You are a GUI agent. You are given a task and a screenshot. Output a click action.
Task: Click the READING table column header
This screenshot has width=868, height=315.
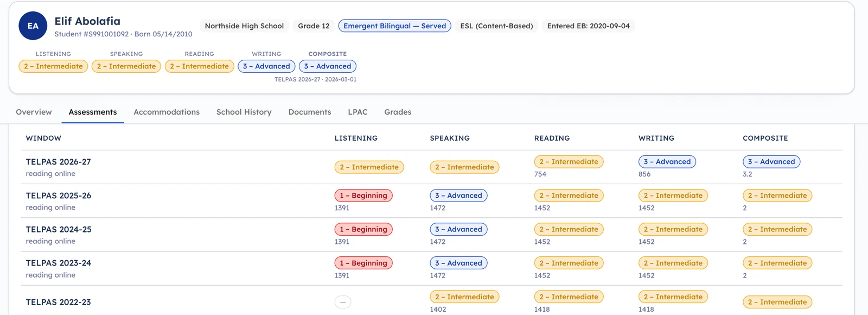point(552,138)
